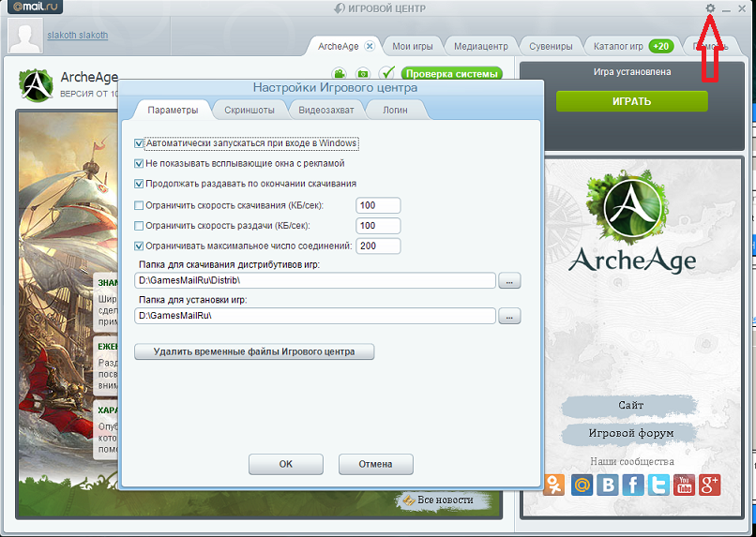Browse for the Distrib download folder

click(x=509, y=281)
